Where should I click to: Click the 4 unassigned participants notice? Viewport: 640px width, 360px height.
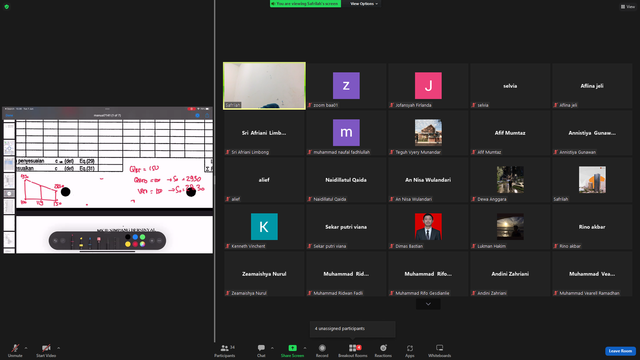click(352, 329)
